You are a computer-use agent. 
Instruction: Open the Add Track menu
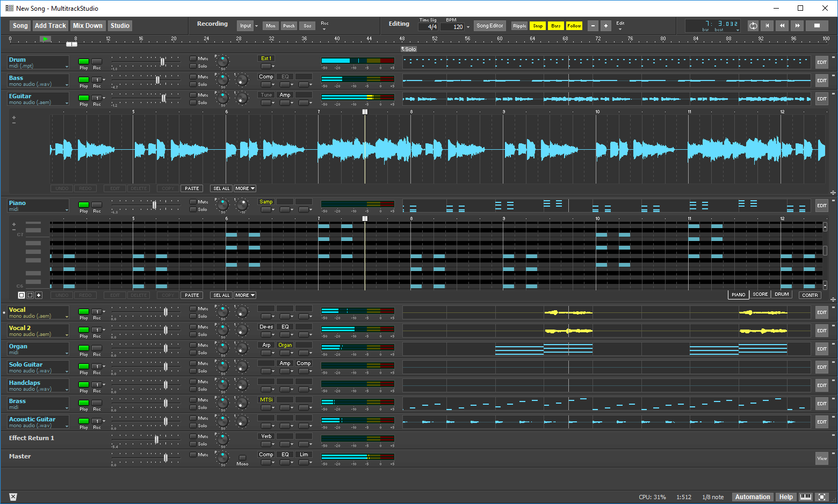point(50,26)
